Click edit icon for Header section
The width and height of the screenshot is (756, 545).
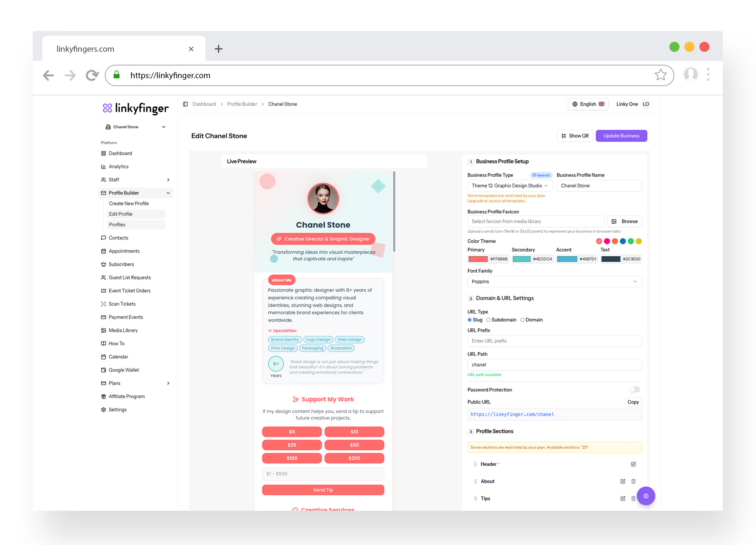coord(633,464)
